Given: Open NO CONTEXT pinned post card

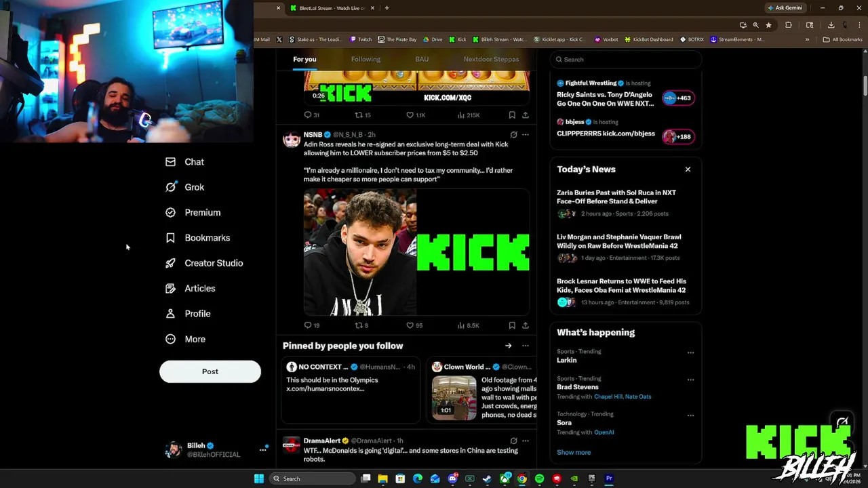Looking at the screenshot, I should [351, 390].
